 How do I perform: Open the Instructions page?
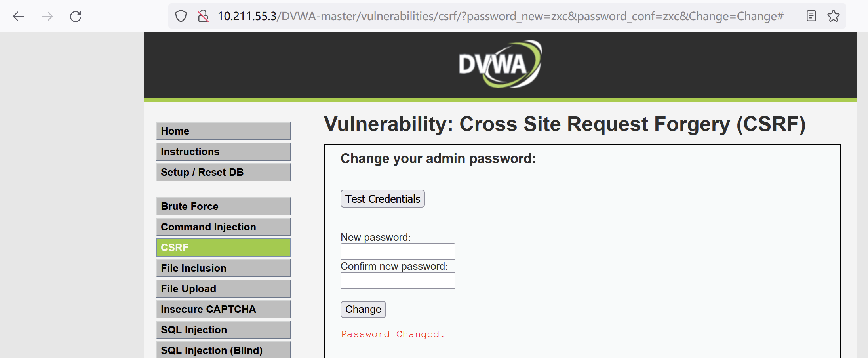pos(223,151)
